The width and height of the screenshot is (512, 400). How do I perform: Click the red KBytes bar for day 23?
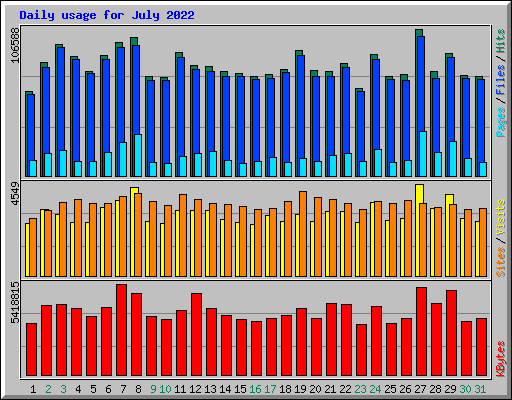361,350
